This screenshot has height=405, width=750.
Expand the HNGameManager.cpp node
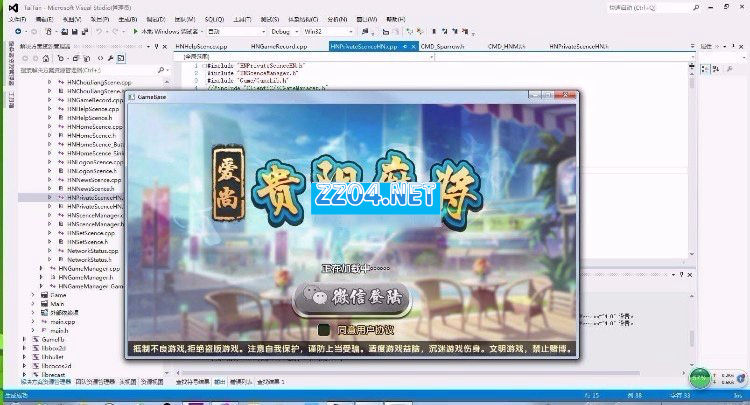pyautogui.click(x=40, y=269)
